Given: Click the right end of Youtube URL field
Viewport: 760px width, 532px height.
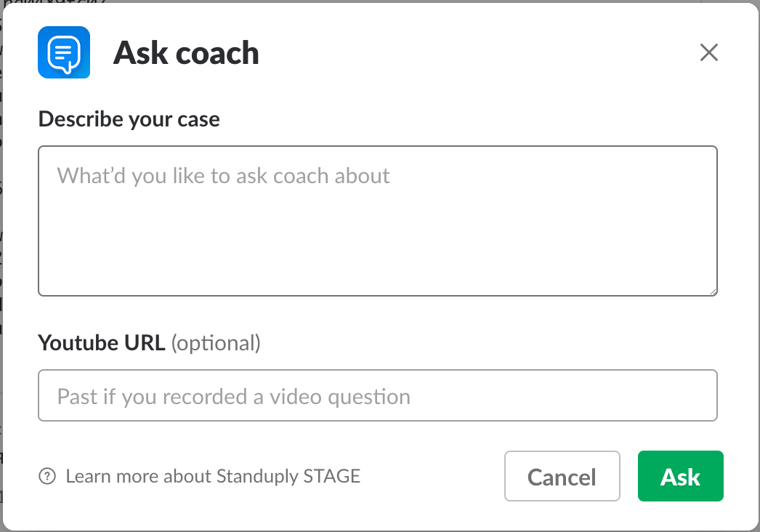Looking at the screenshot, I should coord(690,396).
